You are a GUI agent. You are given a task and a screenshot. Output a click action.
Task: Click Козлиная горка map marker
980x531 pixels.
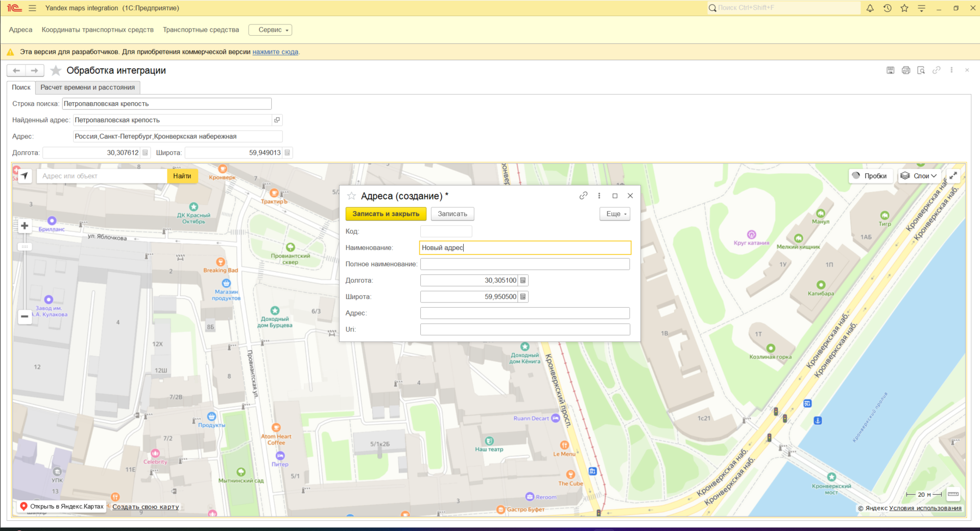point(771,348)
